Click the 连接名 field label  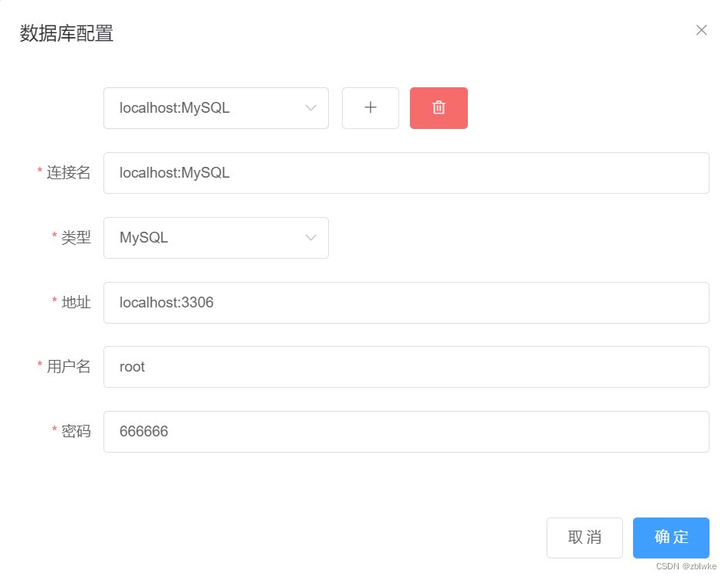coord(68,172)
